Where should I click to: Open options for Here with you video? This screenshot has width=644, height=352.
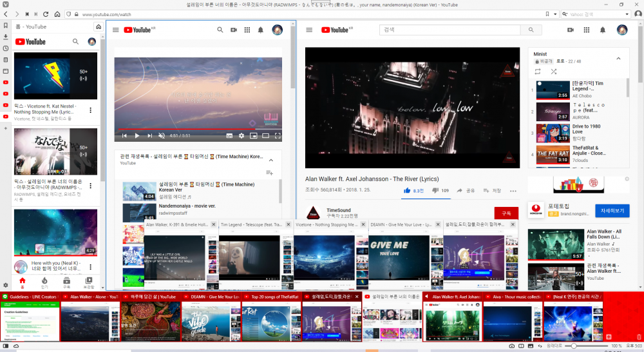click(x=90, y=268)
